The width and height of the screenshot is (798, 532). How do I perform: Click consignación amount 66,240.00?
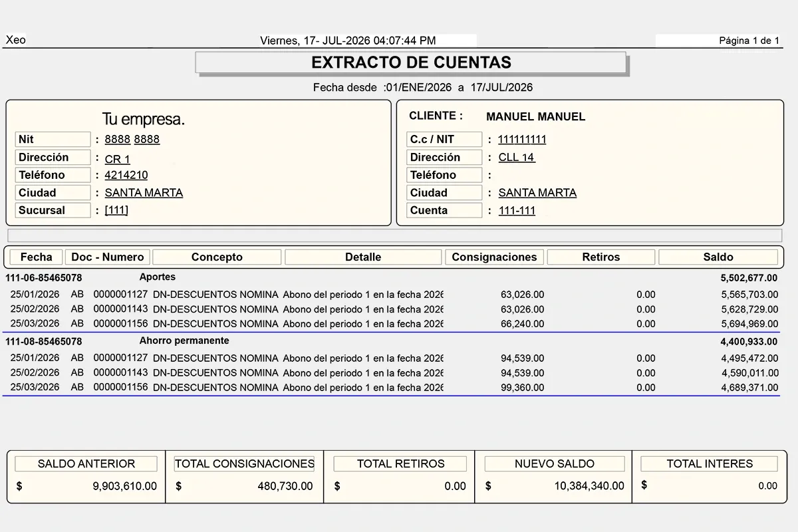click(522, 324)
